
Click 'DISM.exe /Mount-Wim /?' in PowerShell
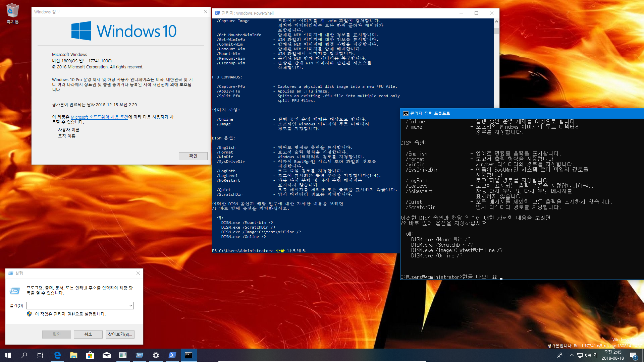click(247, 223)
